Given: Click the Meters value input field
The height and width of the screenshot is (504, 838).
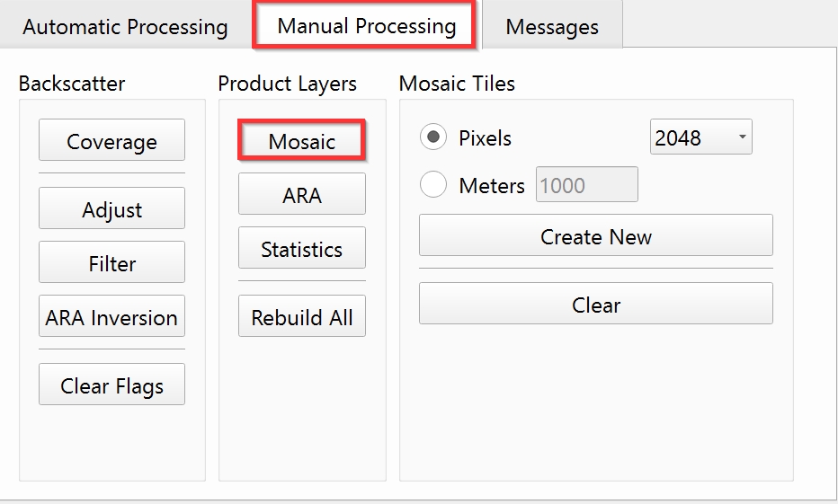Looking at the screenshot, I should [586, 185].
